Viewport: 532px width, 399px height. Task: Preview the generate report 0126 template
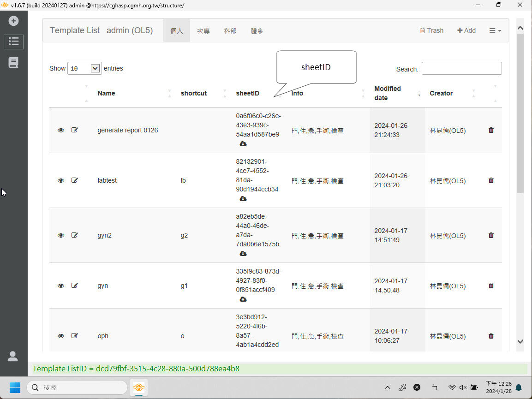(61, 130)
